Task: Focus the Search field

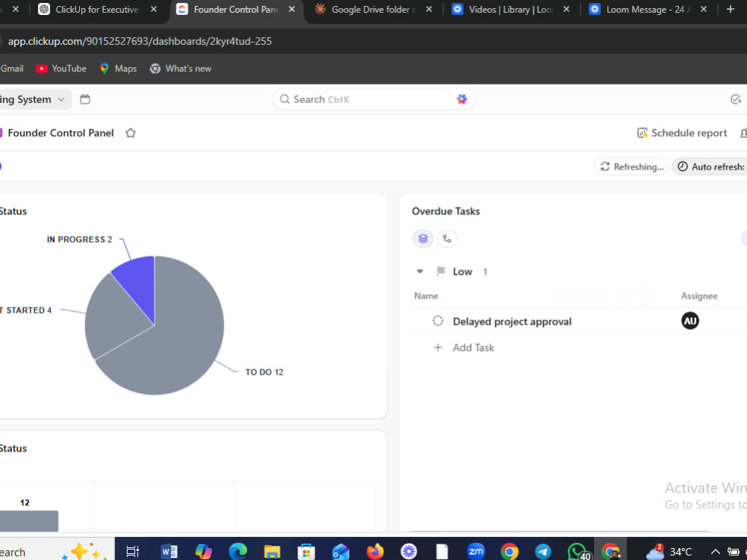Action: (373, 99)
